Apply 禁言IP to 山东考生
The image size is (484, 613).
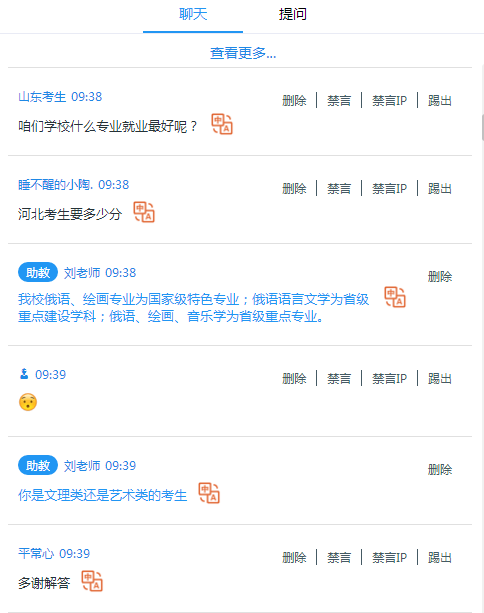pyautogui.click(x=389, y=100)
